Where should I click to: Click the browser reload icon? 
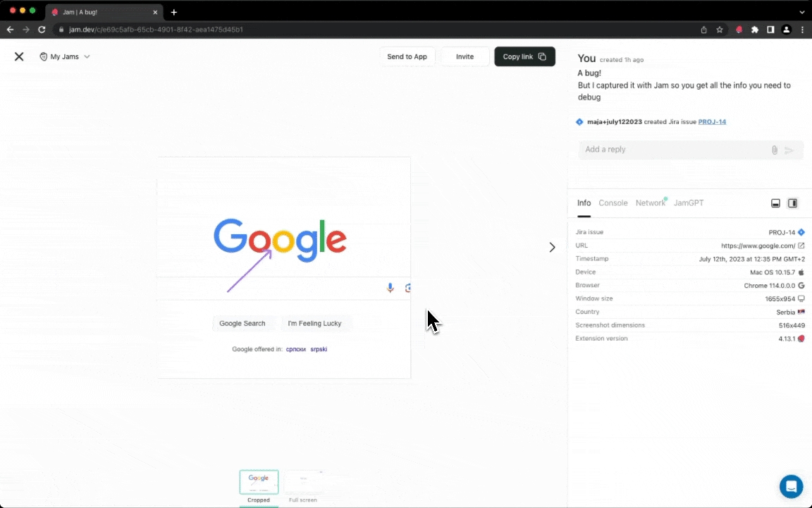point(42,30)
